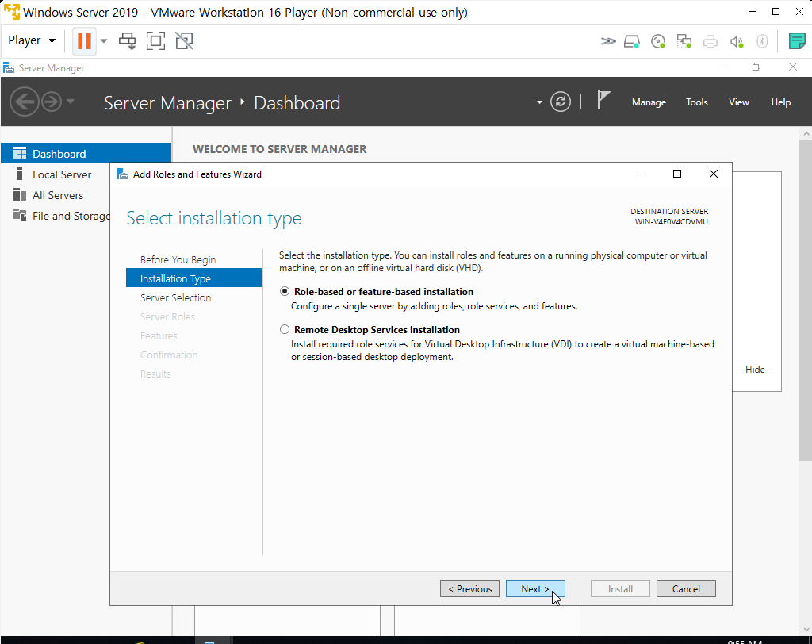Select Local Server in the sidebar

click(x=62, y=174)
